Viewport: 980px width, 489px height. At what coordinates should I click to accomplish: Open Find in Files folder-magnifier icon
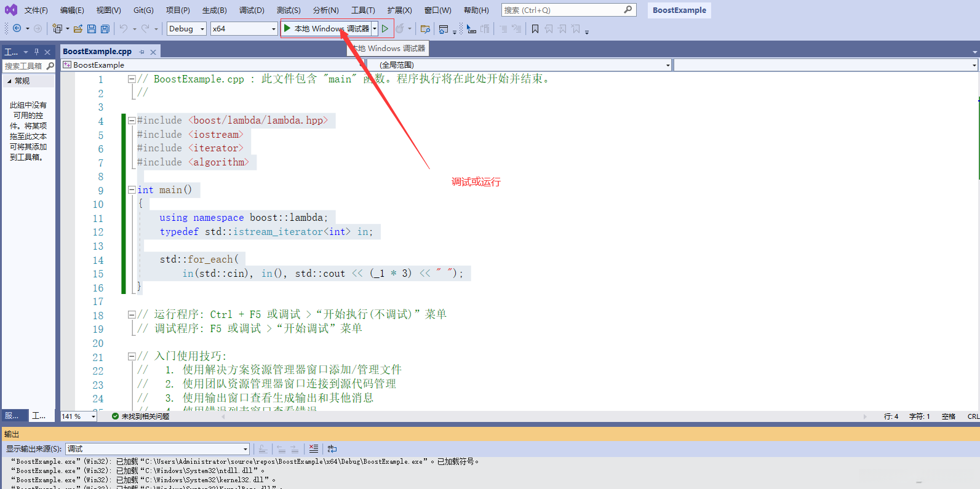425,28
